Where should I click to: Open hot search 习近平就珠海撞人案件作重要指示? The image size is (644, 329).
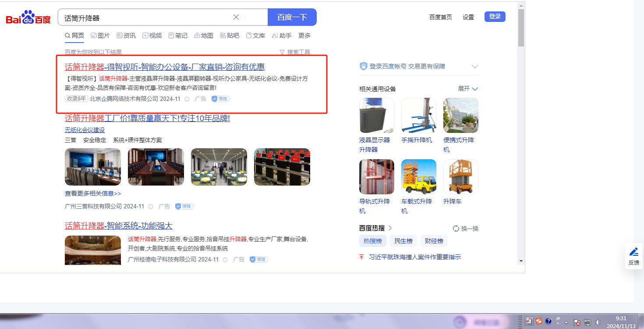(x=415, y=257)
